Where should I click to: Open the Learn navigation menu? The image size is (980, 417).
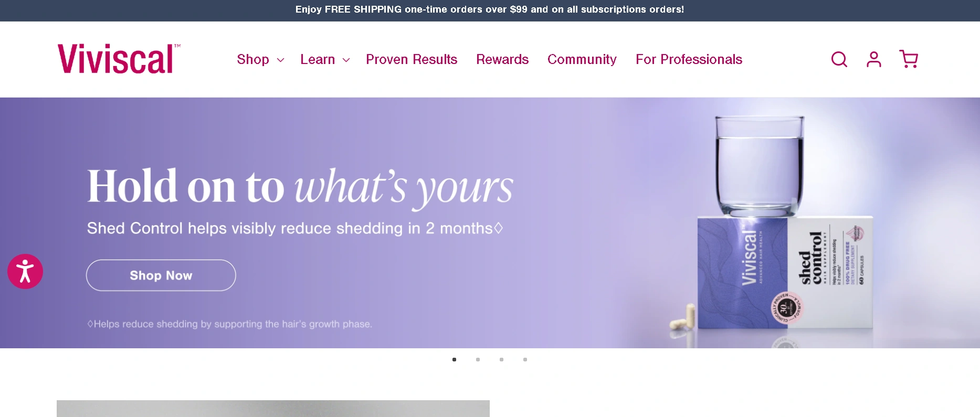pos(318,59)
